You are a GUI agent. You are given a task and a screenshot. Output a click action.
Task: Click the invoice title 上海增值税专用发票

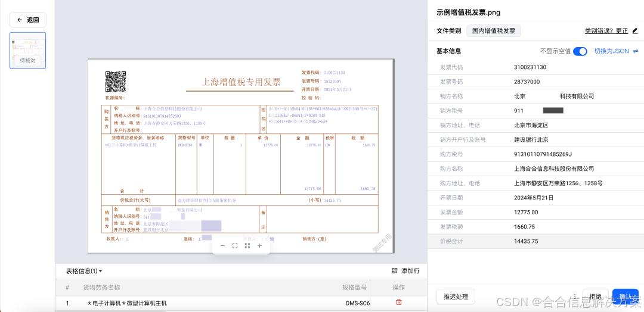[x=241, y=82]
